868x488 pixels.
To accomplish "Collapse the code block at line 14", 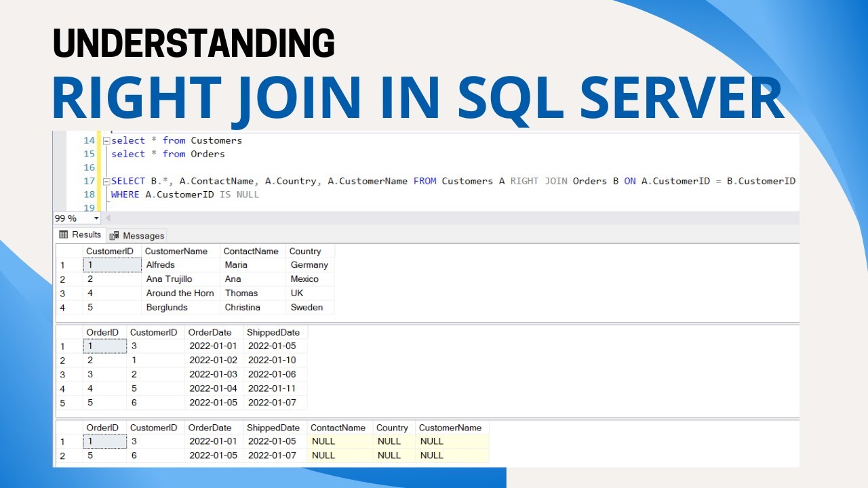I will [106, 140].
